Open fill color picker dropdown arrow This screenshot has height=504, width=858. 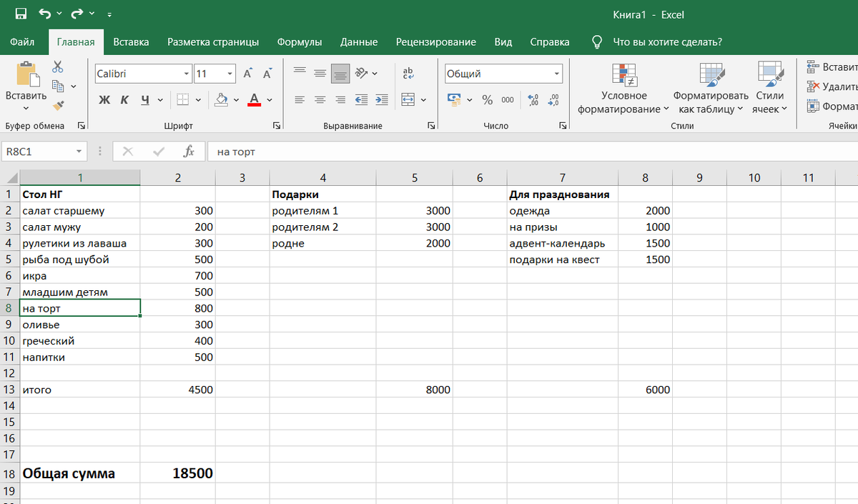237,99
